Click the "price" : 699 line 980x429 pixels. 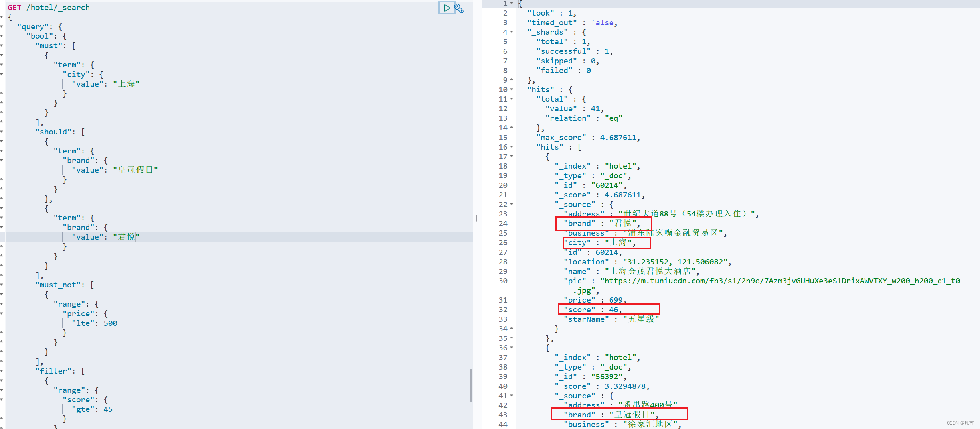coord(595,300)
